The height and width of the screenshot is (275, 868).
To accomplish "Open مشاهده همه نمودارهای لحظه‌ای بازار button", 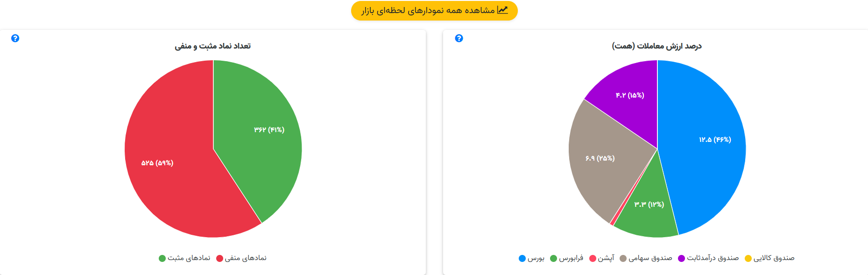I will (x=434, y=11).
